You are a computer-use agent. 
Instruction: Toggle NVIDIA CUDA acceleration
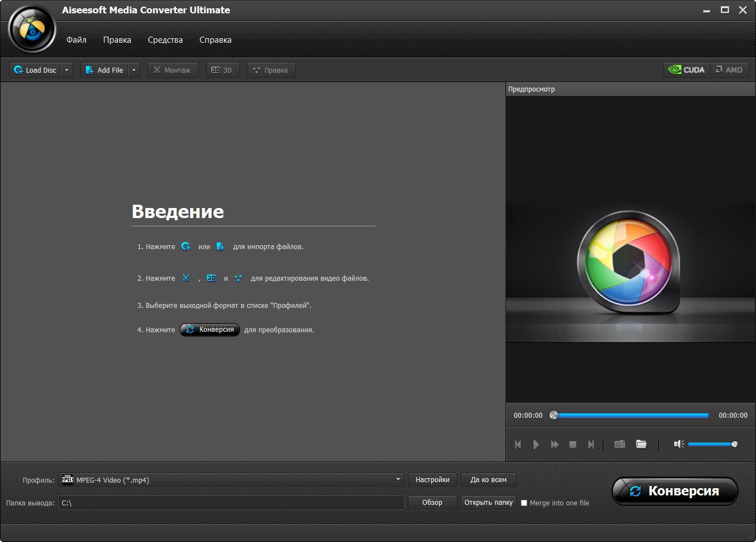[687, 70]
